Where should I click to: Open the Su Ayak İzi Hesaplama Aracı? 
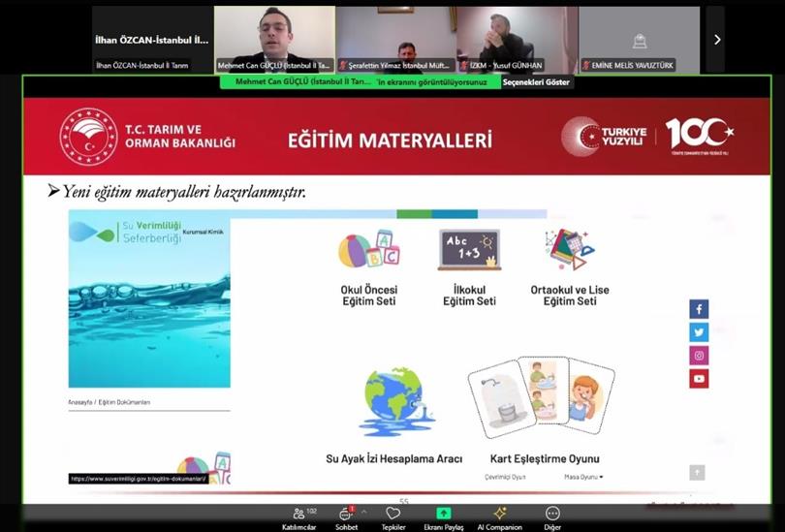pos(393,458)
